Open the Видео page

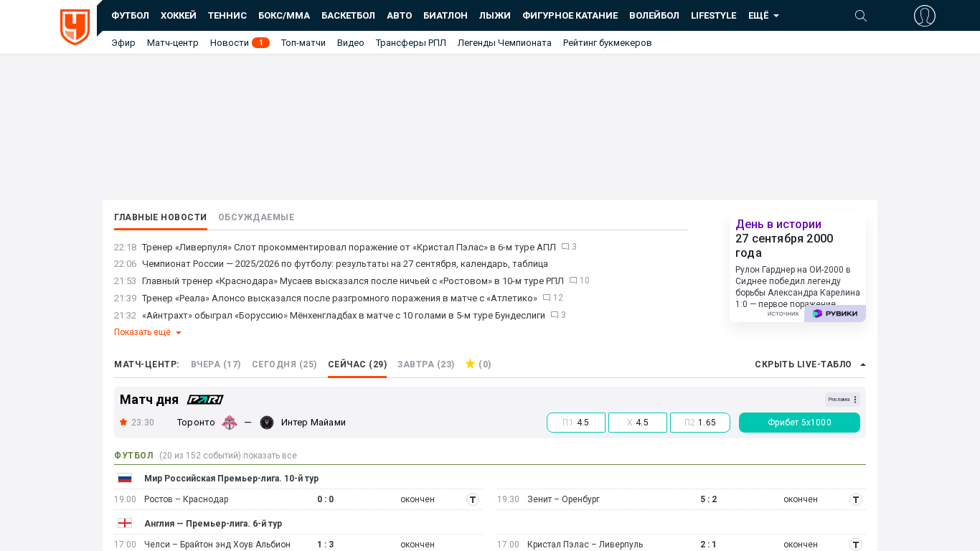(x=351, y=43)
